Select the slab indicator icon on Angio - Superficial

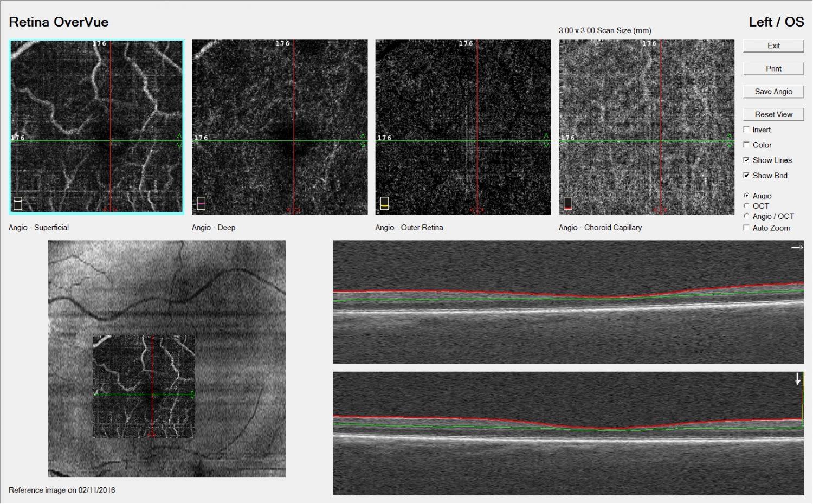click(x=17, y=204)
